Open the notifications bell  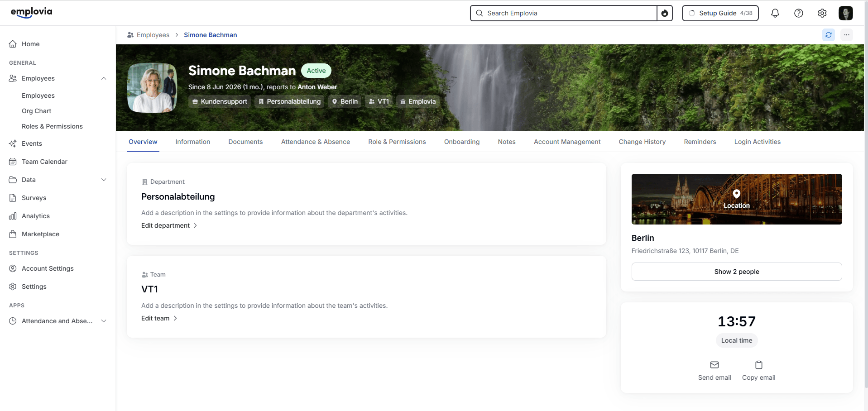775,13
